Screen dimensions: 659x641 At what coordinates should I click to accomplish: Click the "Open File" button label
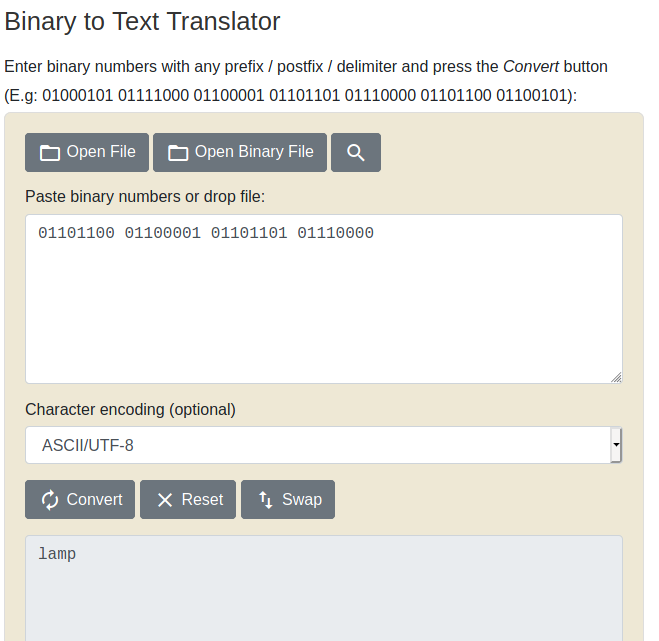tap(101, 152)
